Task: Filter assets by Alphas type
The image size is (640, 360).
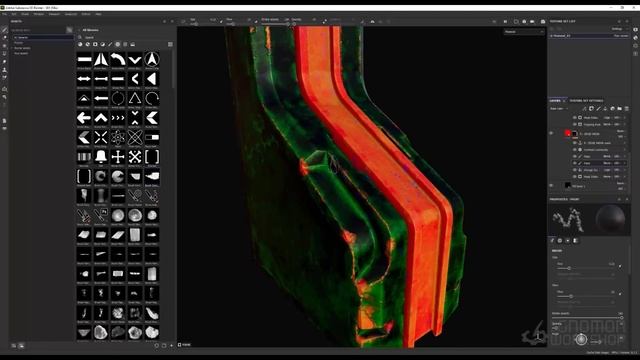Action: (x=118, y=44)
